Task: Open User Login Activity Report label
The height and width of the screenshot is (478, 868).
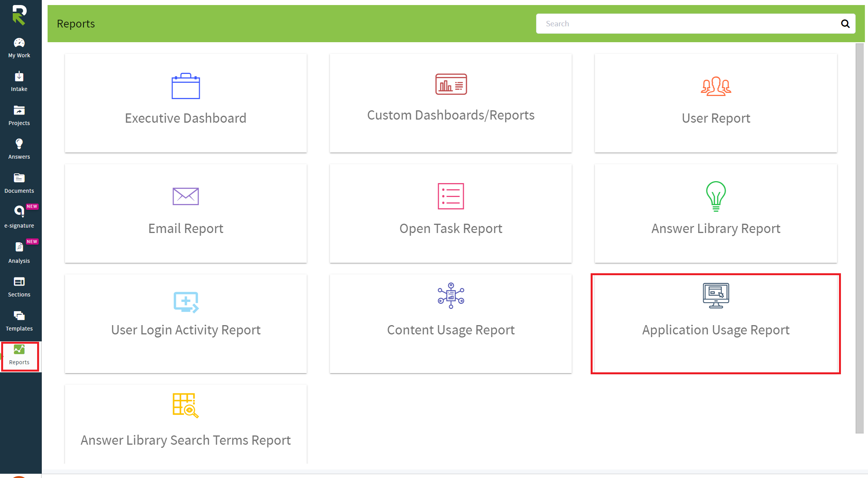Action: point(186,330)
